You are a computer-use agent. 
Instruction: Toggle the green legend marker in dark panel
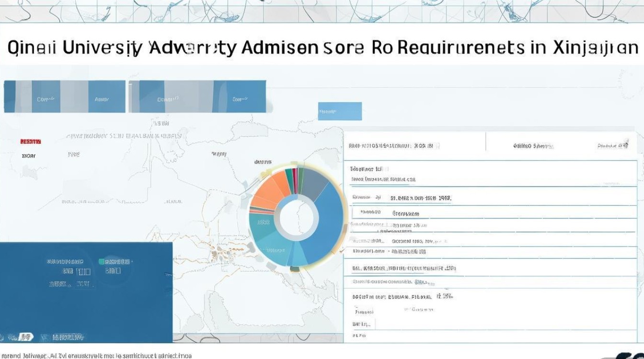pyautogui.click(x=102, y=261)
